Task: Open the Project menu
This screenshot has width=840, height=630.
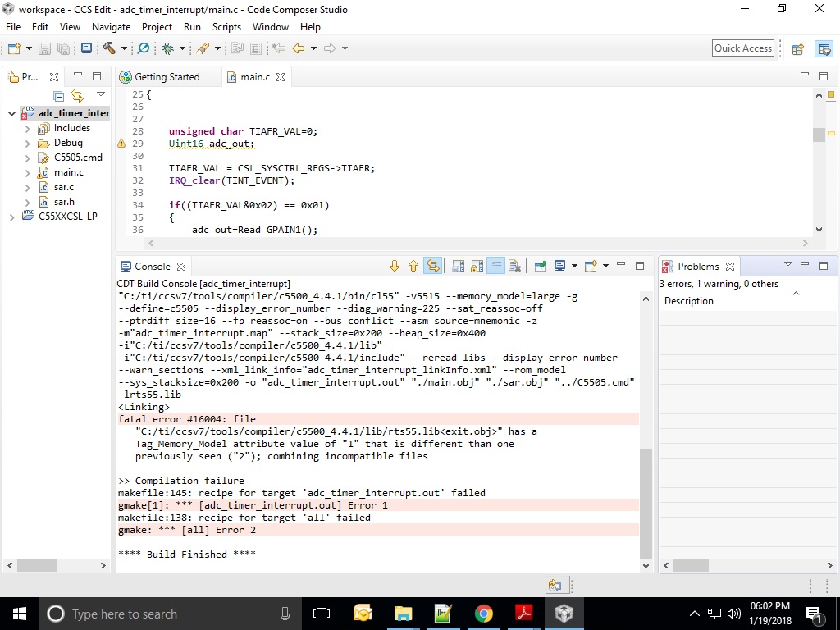Action: tap(157, 27)
